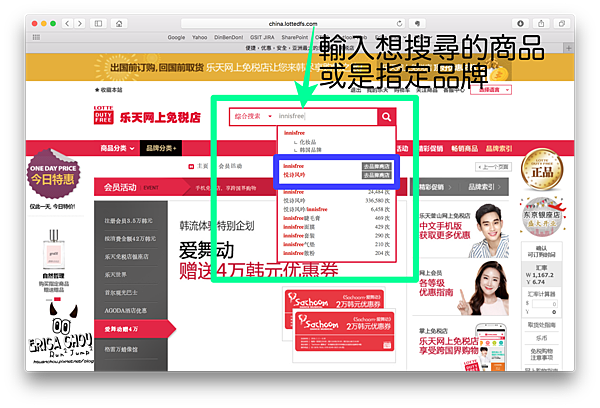Click the 上一个页面 previous page button

point(493,167)
